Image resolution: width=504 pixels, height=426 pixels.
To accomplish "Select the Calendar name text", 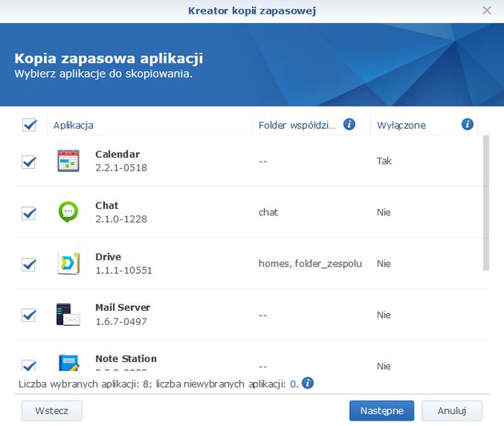I will [x=118, y=154].
